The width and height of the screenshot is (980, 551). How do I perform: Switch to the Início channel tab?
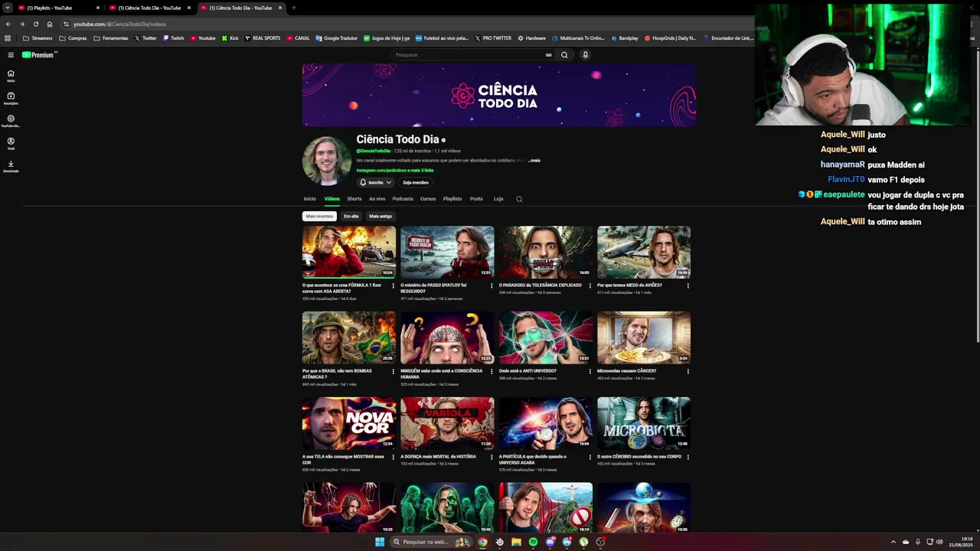click(x=309, y=199)
